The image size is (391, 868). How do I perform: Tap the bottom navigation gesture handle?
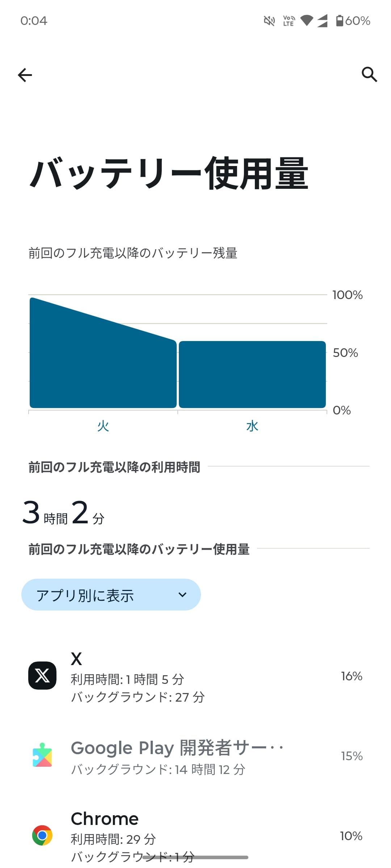195,858
